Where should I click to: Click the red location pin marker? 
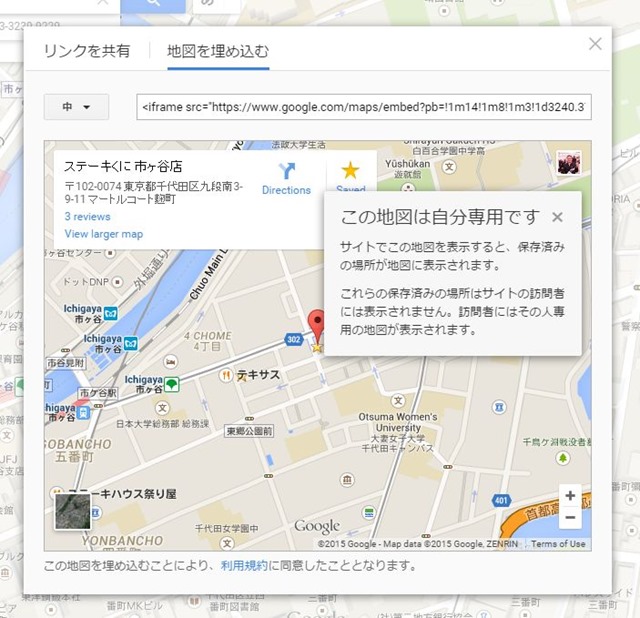[x=316, y=325]
